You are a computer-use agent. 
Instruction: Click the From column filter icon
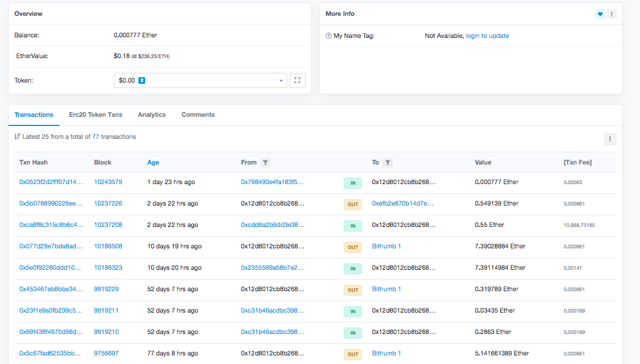point(265,163)
